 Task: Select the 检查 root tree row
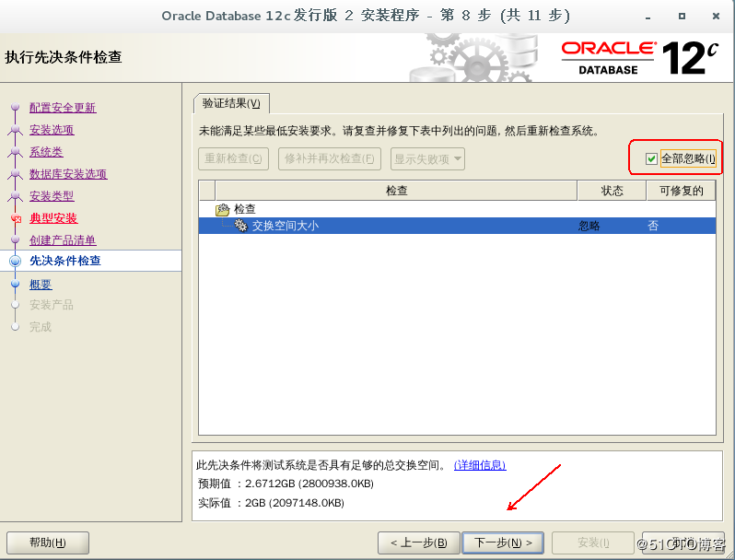pos(457,209)
